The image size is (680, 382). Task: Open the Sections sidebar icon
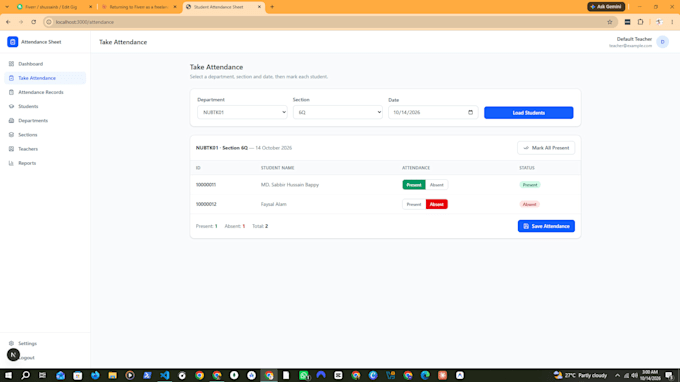(x=11, y=134)
